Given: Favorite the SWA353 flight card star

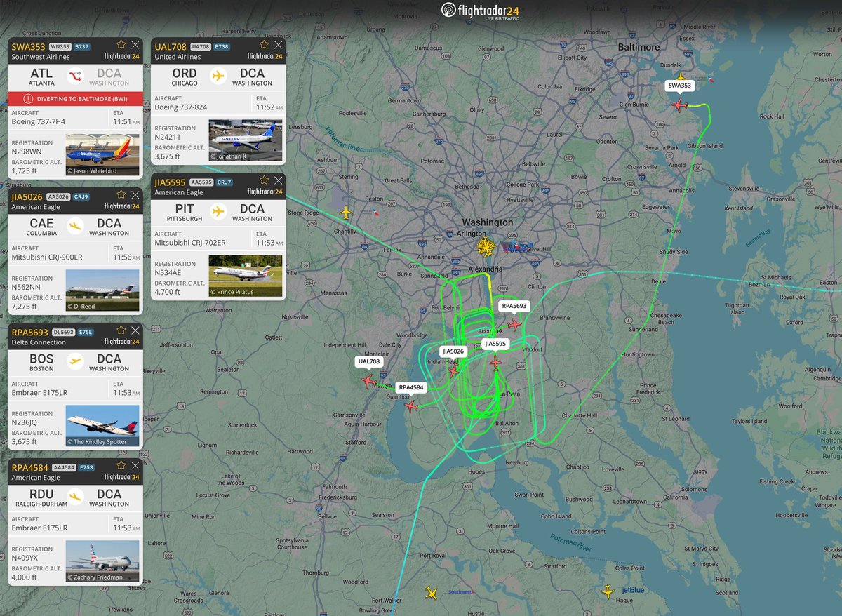Looking at the screenshot, I should (x=121, y=45).
